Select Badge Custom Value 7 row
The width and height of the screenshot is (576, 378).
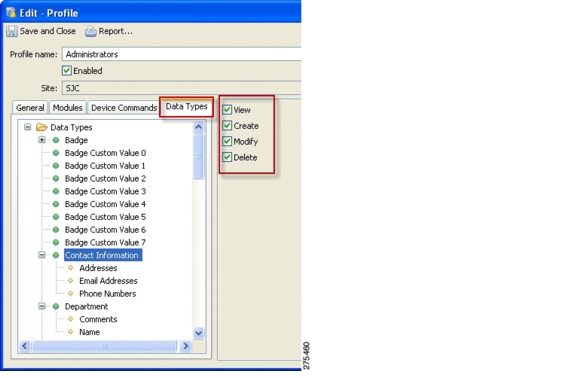105,242
